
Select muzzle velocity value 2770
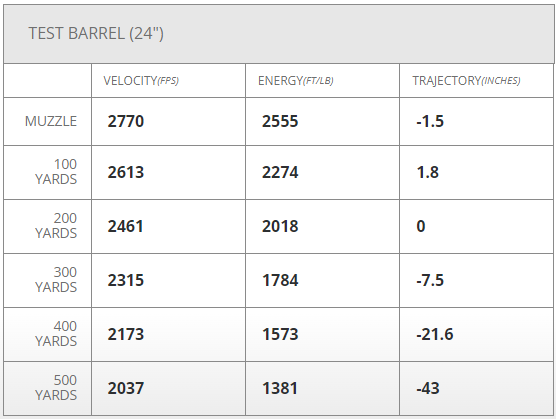(126, 121)
